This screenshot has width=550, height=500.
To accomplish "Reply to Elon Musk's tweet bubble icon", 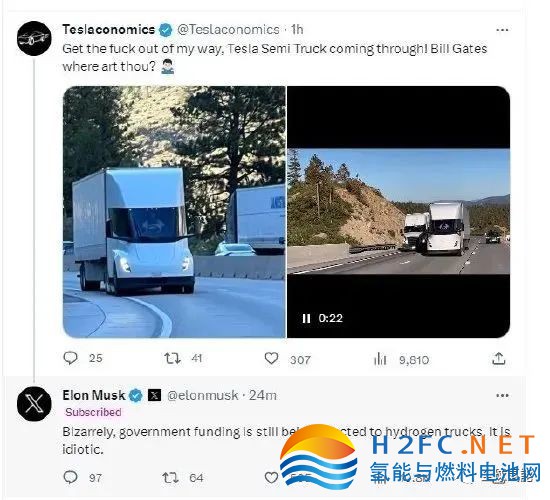I will point(71,477).
